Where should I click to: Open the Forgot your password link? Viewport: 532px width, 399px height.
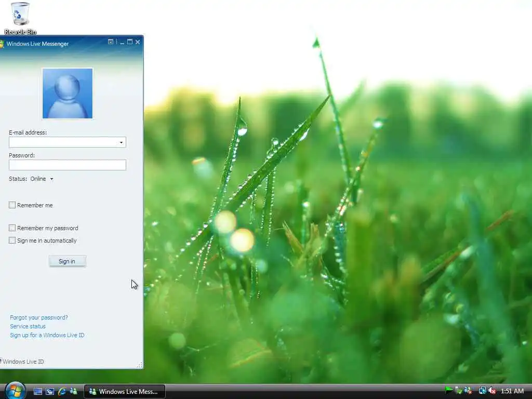[38, 317]
